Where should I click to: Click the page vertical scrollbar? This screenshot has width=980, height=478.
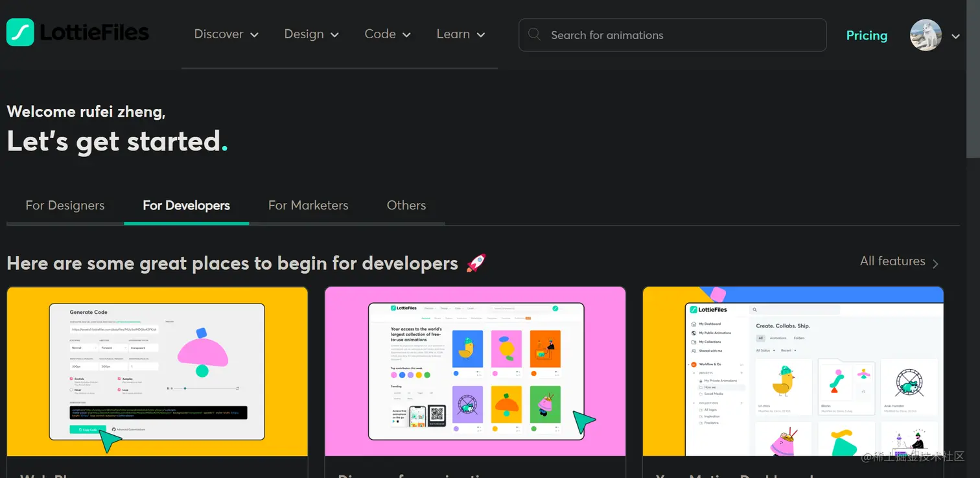pos(973,79)
